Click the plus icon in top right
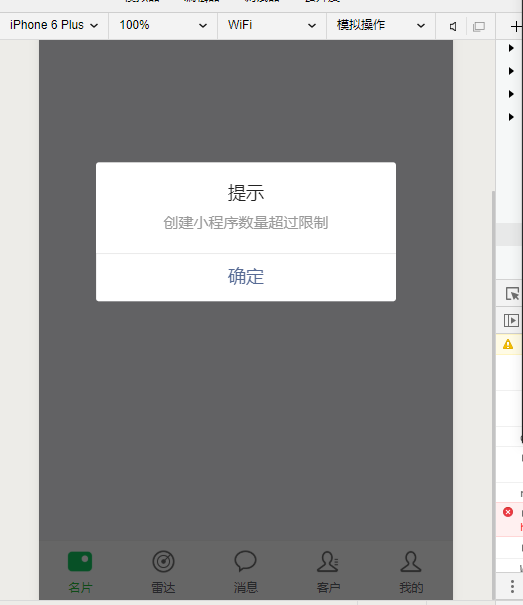This screenshot has height=605, width=523. click(516, 26)
